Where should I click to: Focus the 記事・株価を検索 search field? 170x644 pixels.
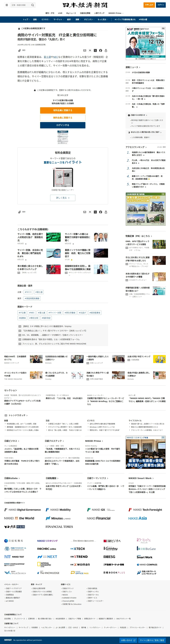coord(21,5)
